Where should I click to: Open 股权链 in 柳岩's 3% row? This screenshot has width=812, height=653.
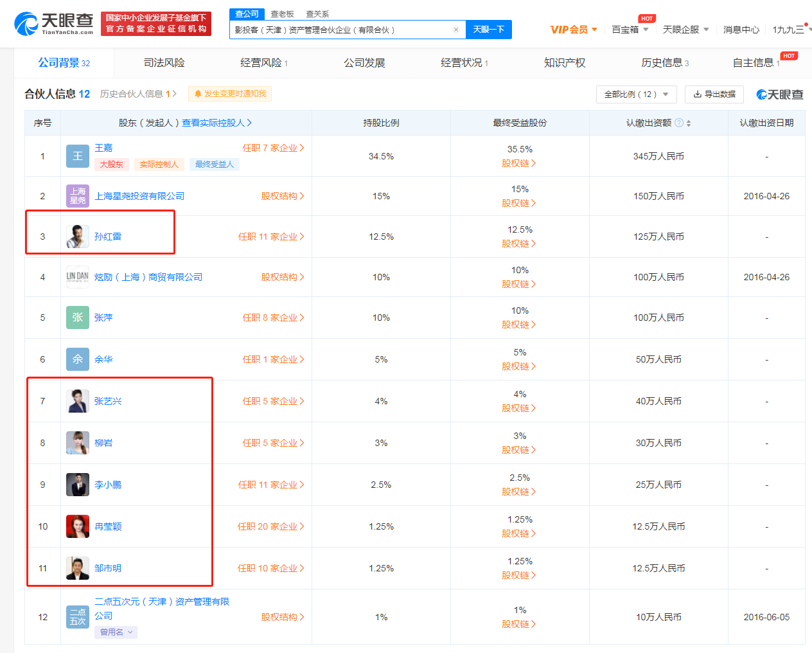(x=519, y=450)
